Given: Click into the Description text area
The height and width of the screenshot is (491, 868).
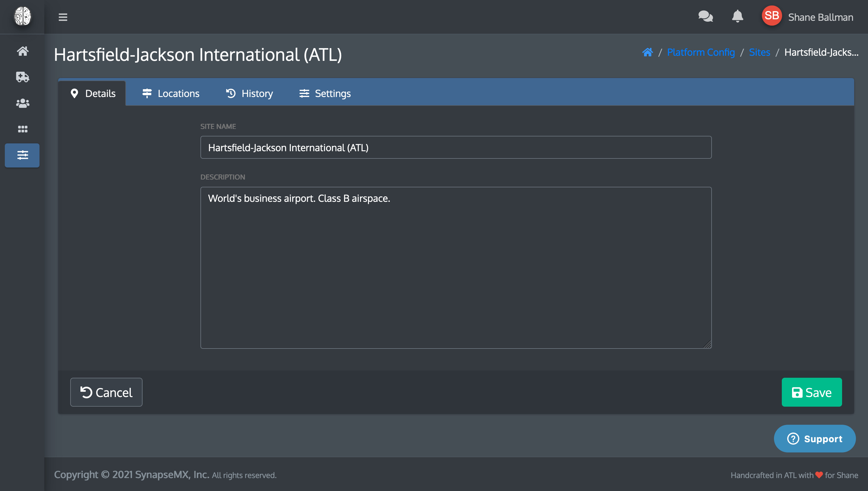Looking at the screenshot, I should click(x=456, y=268).
